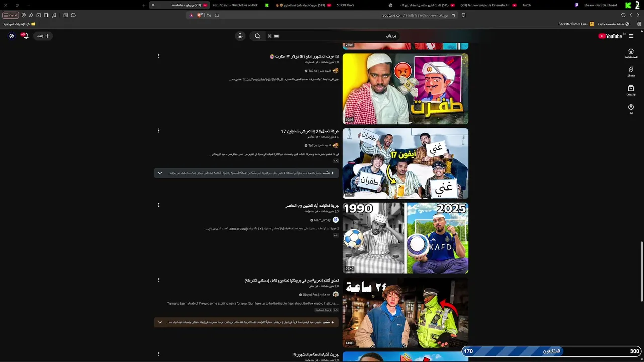Reload the page with browser refresh icon
The width and height of the screenshot is (644, 362).
coord(623,15)
